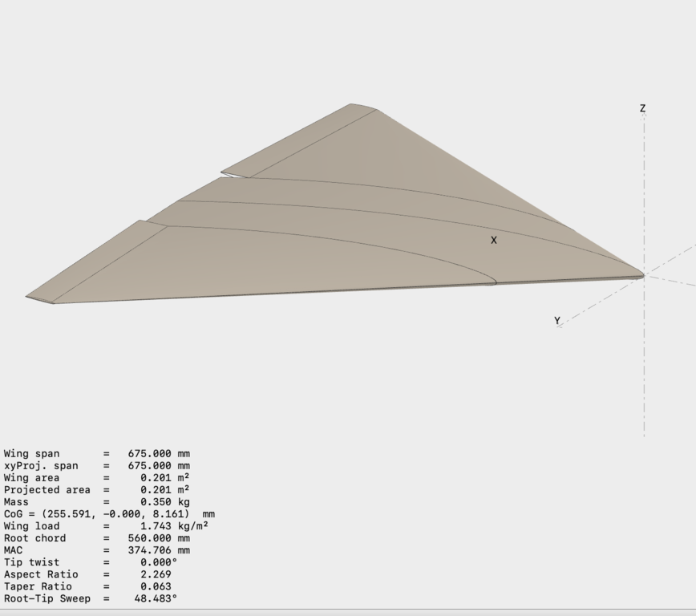Click the Tip twist value 0.000°
The height and width of the screenshot is (616, 696).
click(158, 562)
